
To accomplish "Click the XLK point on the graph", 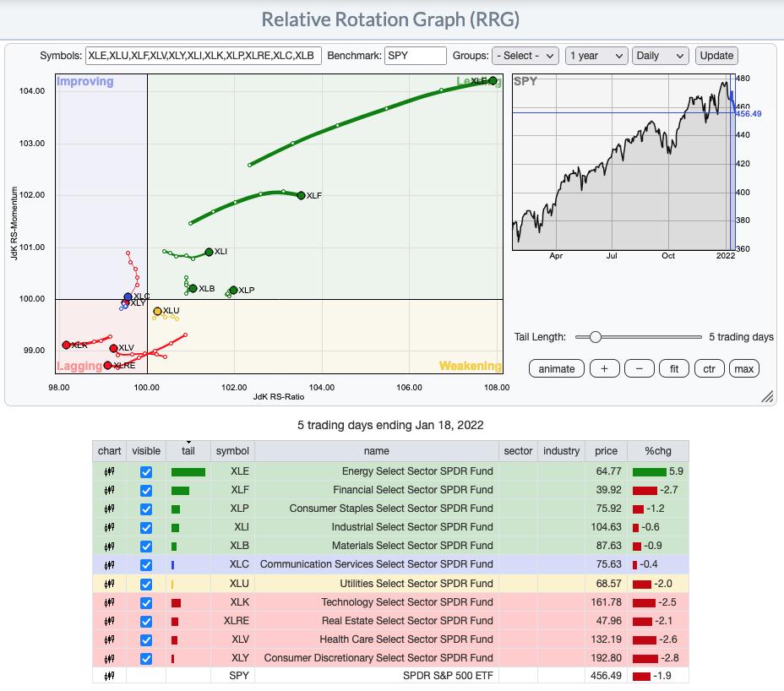I will coord(66,345).
